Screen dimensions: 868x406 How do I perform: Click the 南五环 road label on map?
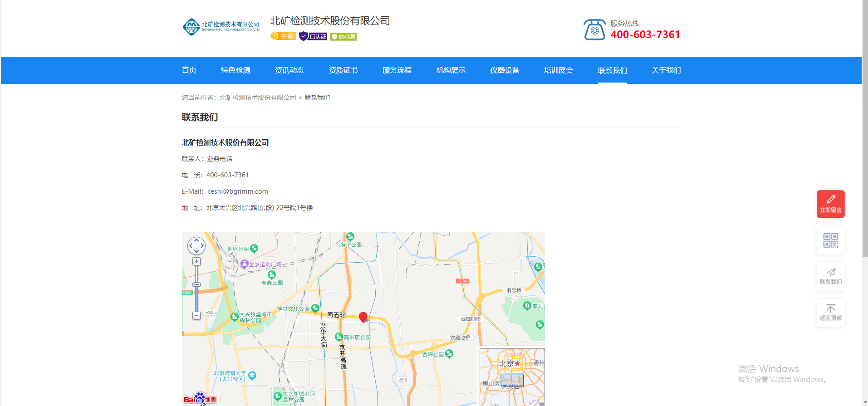click(336, 315)
